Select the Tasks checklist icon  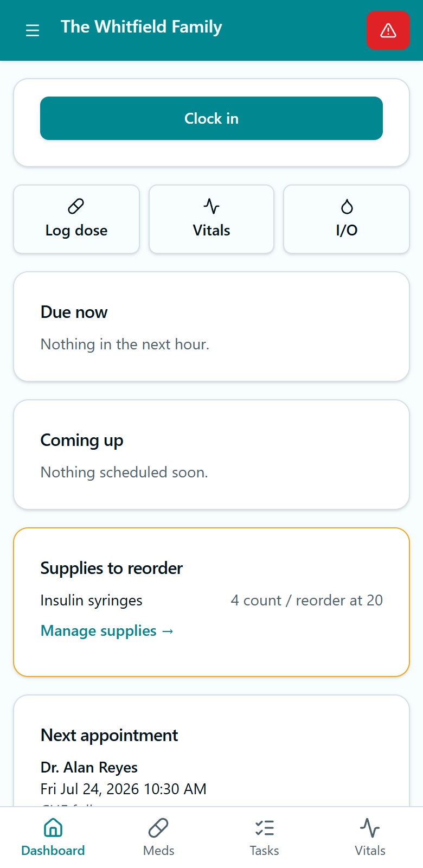(x=265, y=828)
